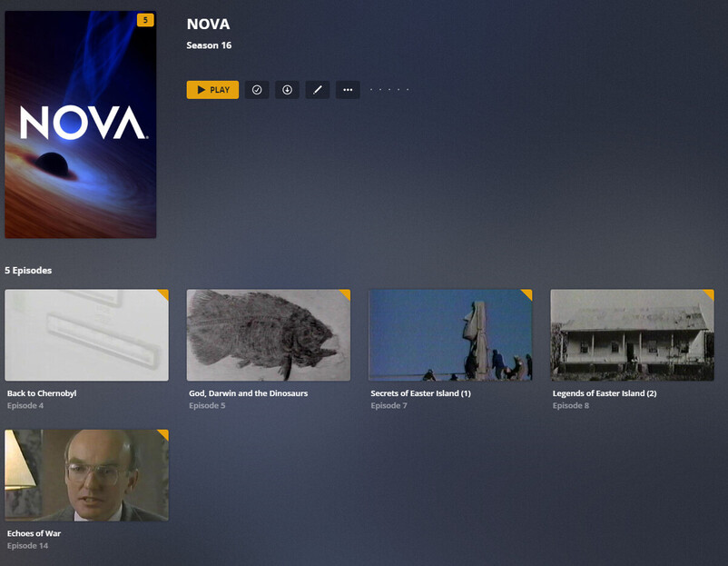This screenshot has height=566, width=728.
Task: Open the three-dots more options menu
Action: tap(348, 90)
